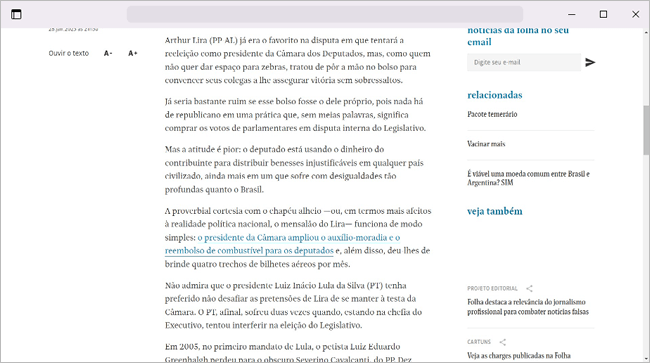650x363 pixels.
Task: Click the page vertical scrollbar thumb
Action: [646, 130]
